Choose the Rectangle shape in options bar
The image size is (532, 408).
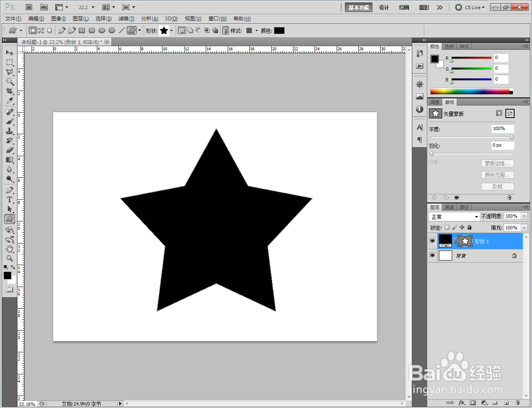(82, 30)
